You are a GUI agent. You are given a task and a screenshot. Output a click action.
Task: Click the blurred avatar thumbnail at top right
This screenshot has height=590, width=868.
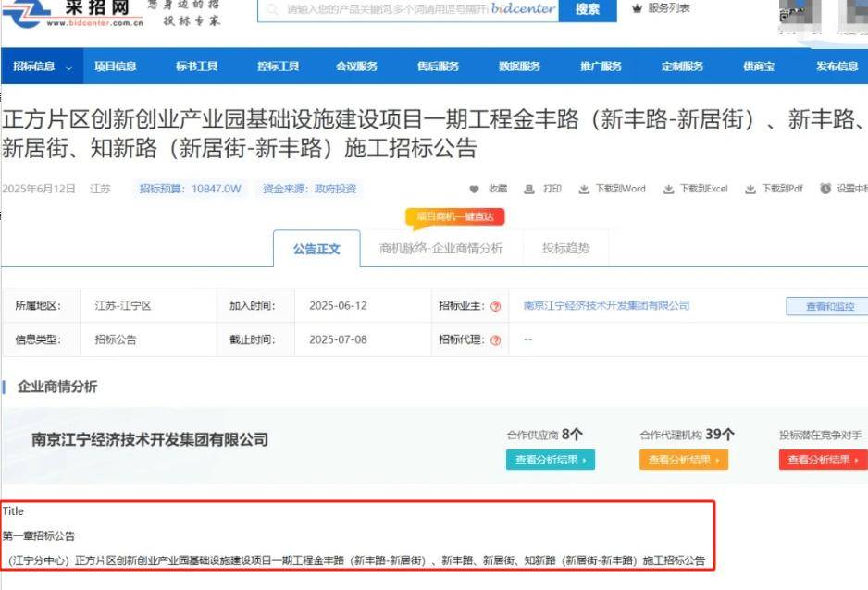(x=800, y=16)
